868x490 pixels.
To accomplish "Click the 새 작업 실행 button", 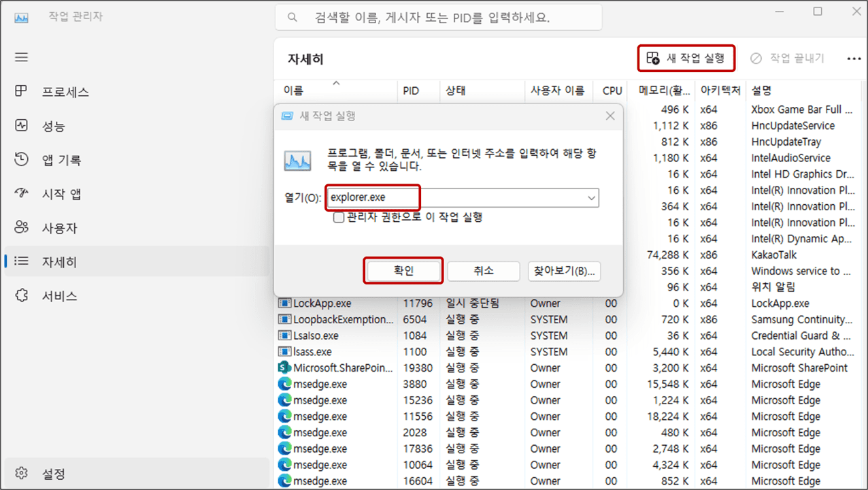I will pyautogui.click(x=686, y=59).
